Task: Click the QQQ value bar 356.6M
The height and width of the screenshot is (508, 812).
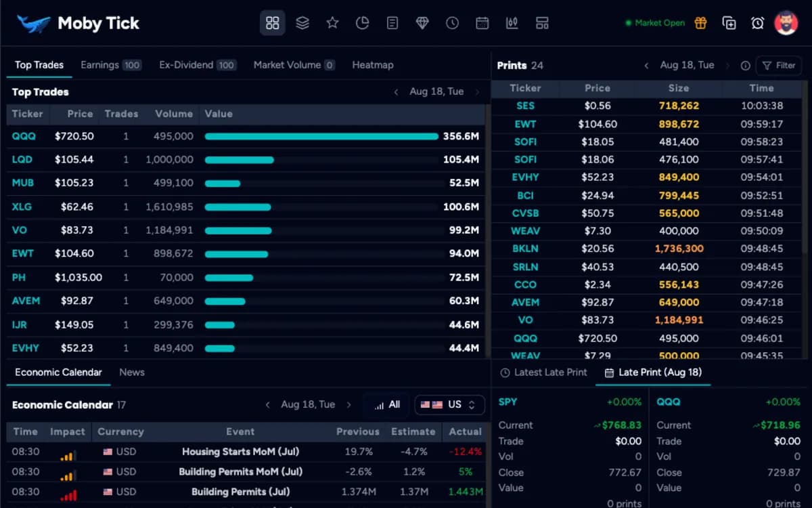Action: 321,136
